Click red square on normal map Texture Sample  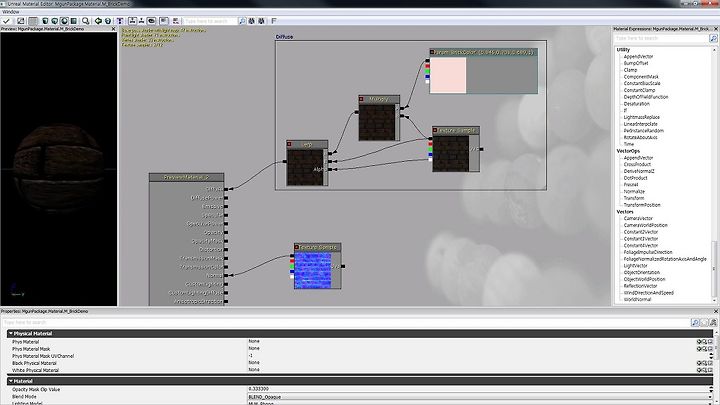click(x=297, y=247)
